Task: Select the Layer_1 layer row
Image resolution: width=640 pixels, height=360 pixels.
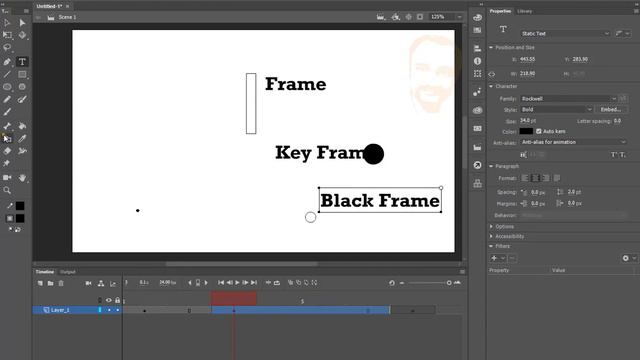Action: [x=77, y=310]
